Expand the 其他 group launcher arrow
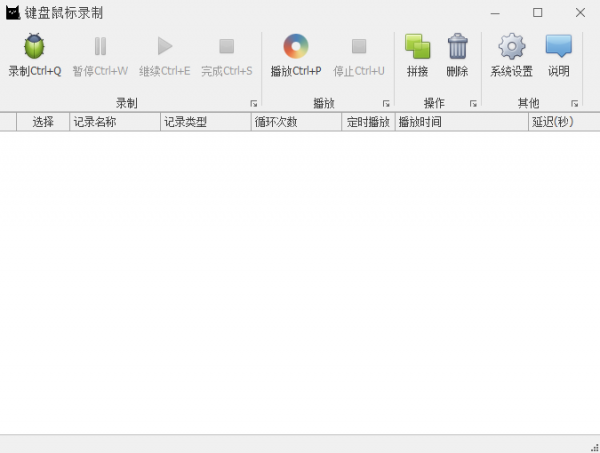The height and width of the screenshot is (453, 600). tap(574, 103)
